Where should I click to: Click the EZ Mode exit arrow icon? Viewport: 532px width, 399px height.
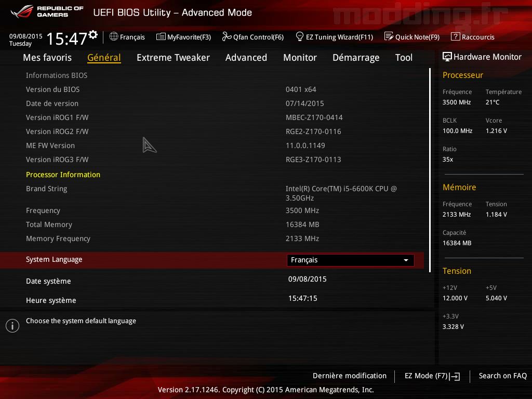click(x=455, y=376)
